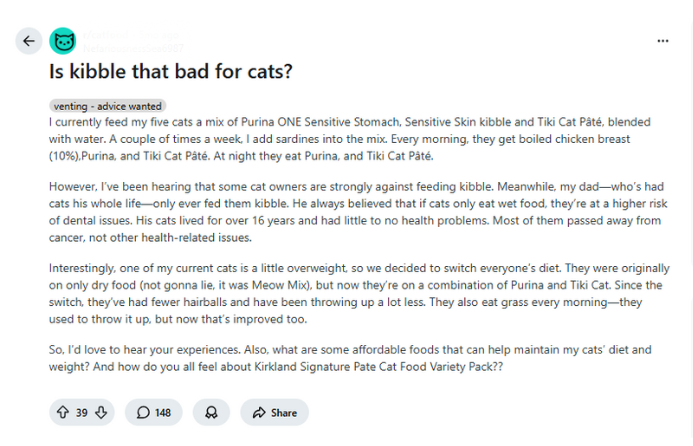Visit the r/catfood subreddit link
Viewport: 693px width, 446px height.
tap(106, 34)
